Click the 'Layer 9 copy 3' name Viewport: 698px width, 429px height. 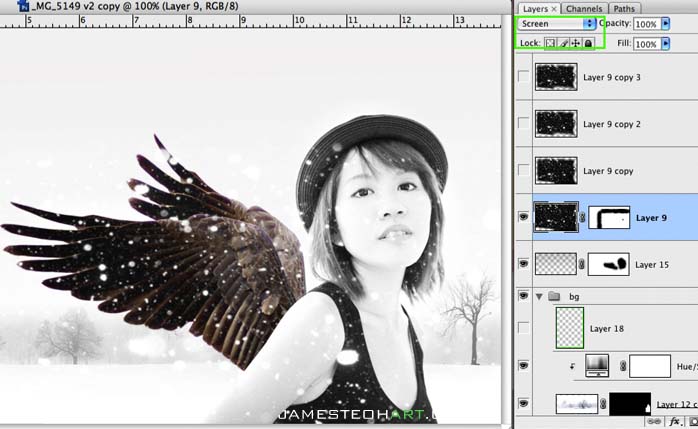[x=612, y=77]
